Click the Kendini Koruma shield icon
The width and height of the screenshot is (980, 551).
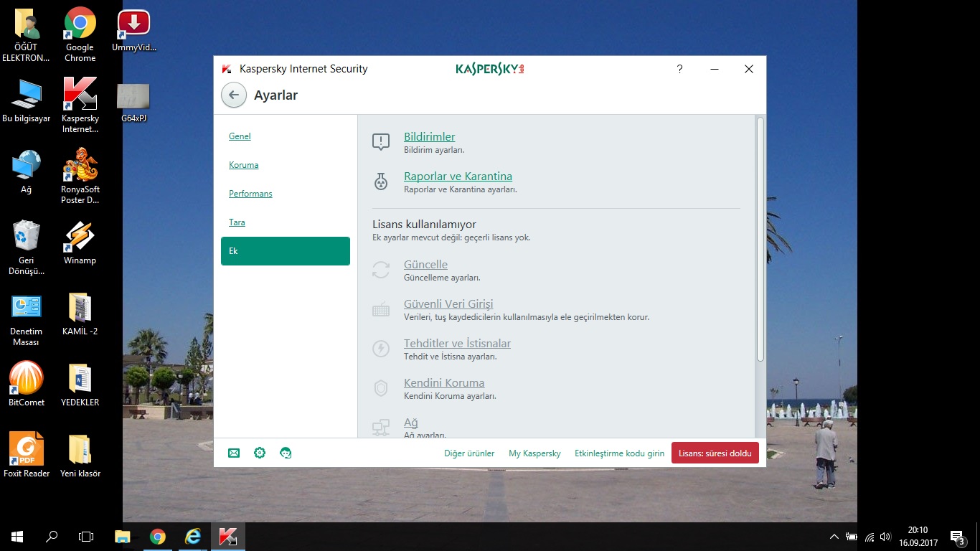(x=381, y=388)
